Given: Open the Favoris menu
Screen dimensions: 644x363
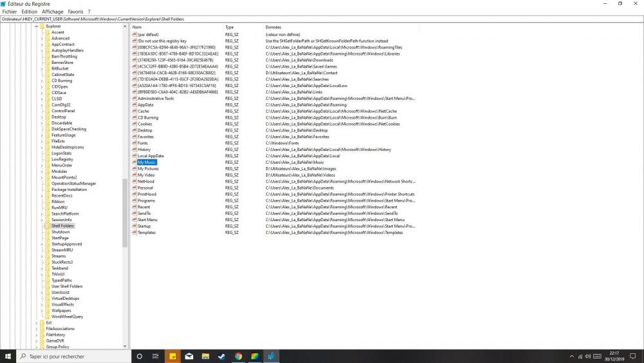Looking at the screenshot, I should 75,12.
